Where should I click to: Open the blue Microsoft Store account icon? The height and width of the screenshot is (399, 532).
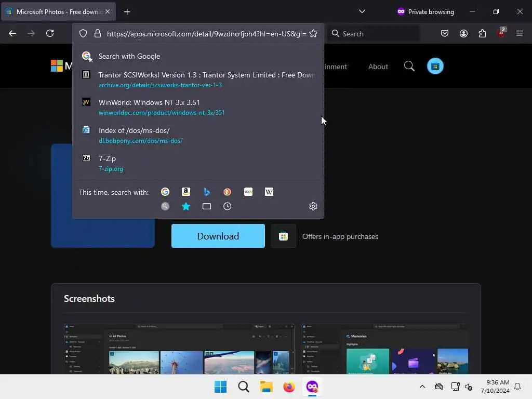(435, 66)
